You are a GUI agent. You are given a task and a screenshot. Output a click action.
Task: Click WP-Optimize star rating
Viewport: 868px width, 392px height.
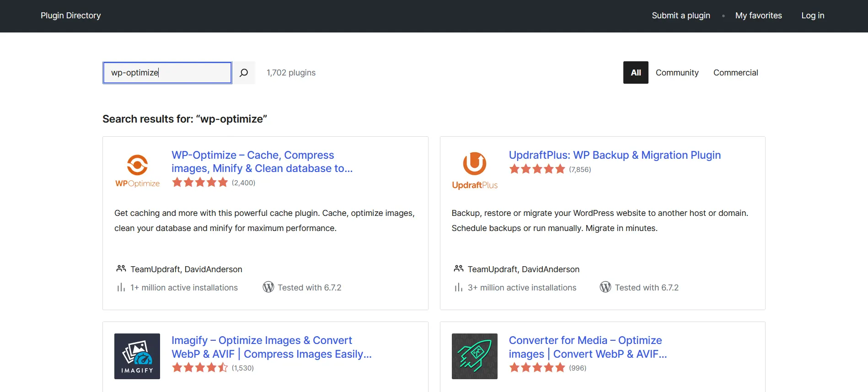point(200,183)
